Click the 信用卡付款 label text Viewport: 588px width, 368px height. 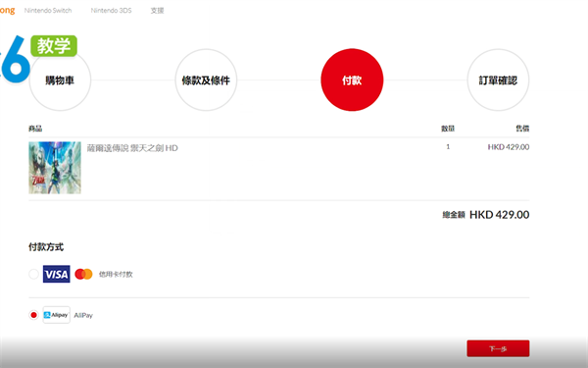116,274
